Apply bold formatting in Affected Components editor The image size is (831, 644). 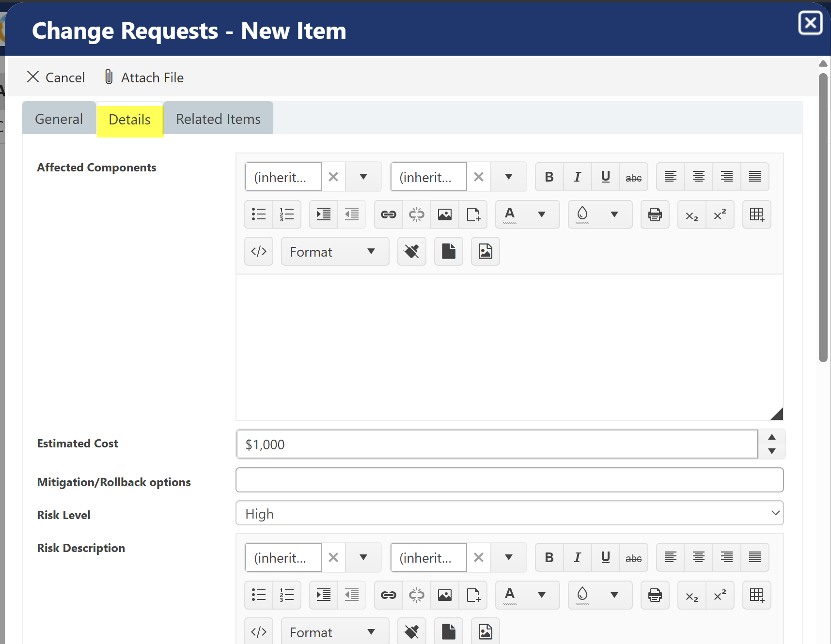click(549, 177)
